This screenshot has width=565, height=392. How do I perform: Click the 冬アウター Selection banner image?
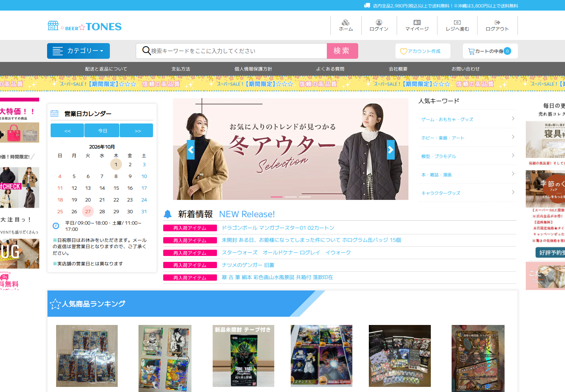[291, 149]
